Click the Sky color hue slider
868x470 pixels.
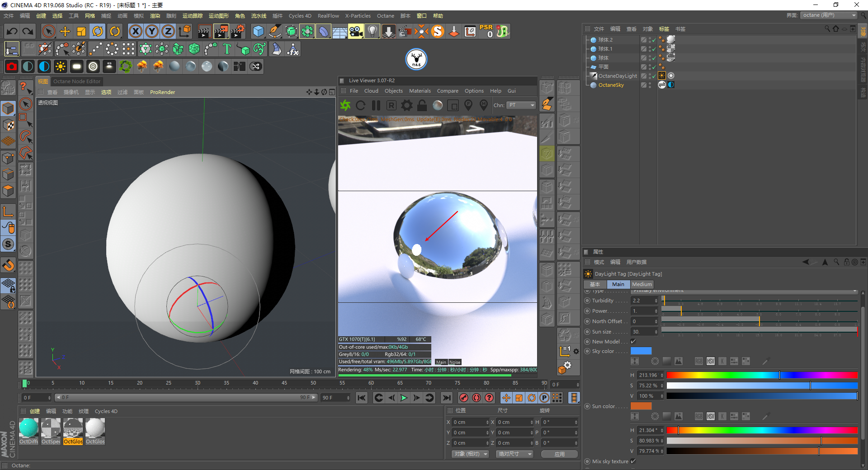pos(762,375)
